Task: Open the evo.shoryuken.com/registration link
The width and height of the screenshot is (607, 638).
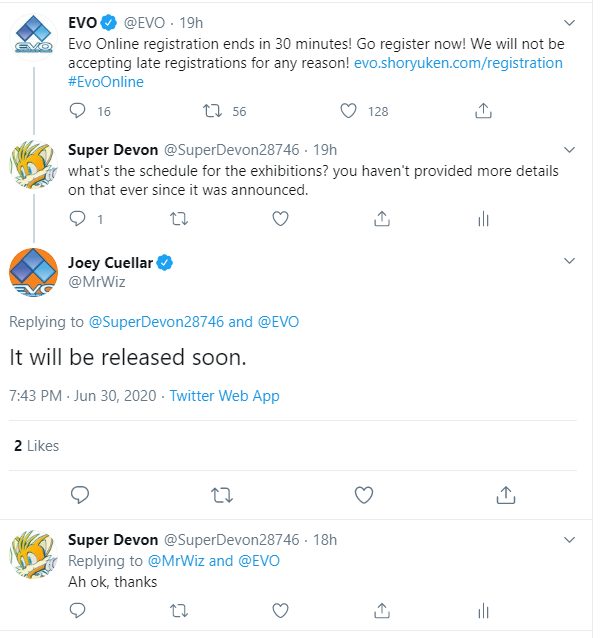Action: click(x=458, y=63)
